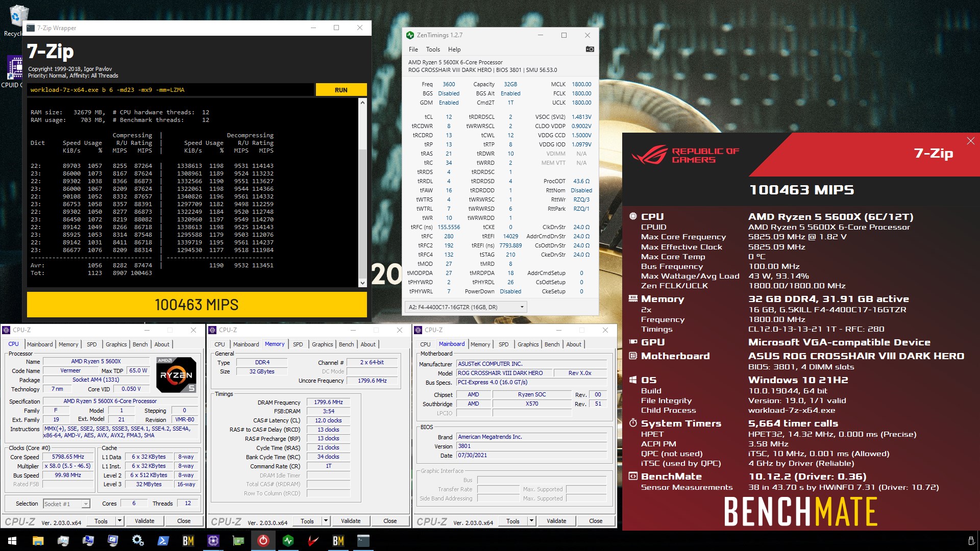Image resolution: width=980 pixels, height=551 pixels.
Task: Select Memory tab in CPU-Z Mainboard window
Action: click(x=480, y=344)
